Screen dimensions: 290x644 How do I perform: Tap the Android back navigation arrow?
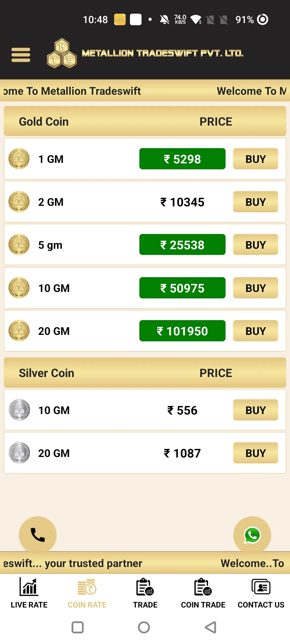[x=211, y=627]
